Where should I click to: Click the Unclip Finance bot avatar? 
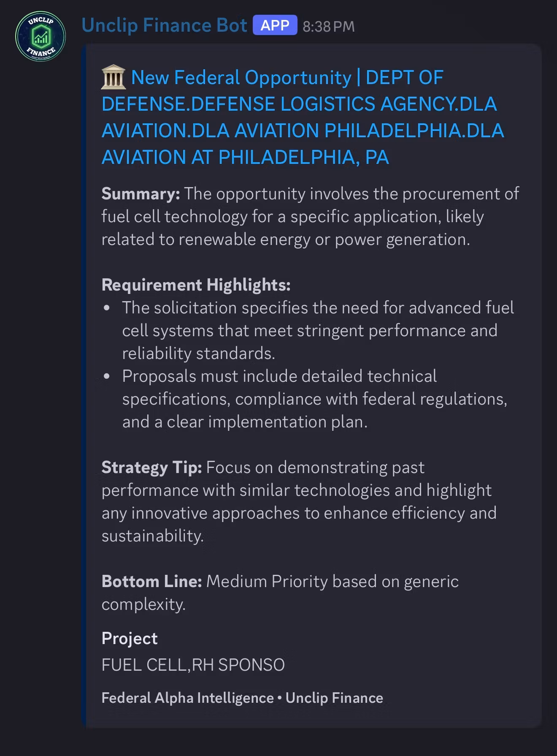(41, 36)
